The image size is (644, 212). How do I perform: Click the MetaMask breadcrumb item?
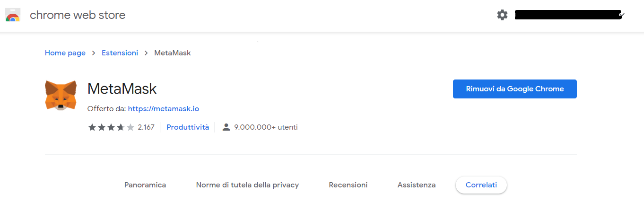[173, 53]
